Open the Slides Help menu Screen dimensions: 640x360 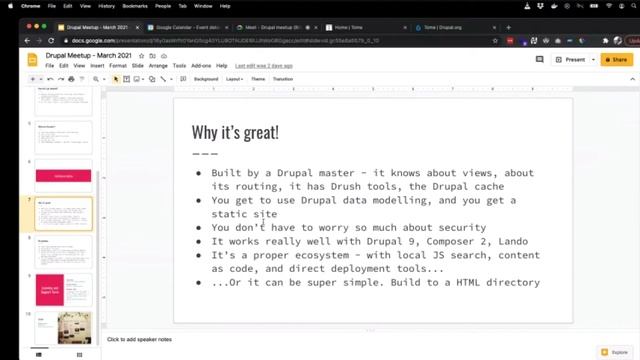click(x=222, y=66)
